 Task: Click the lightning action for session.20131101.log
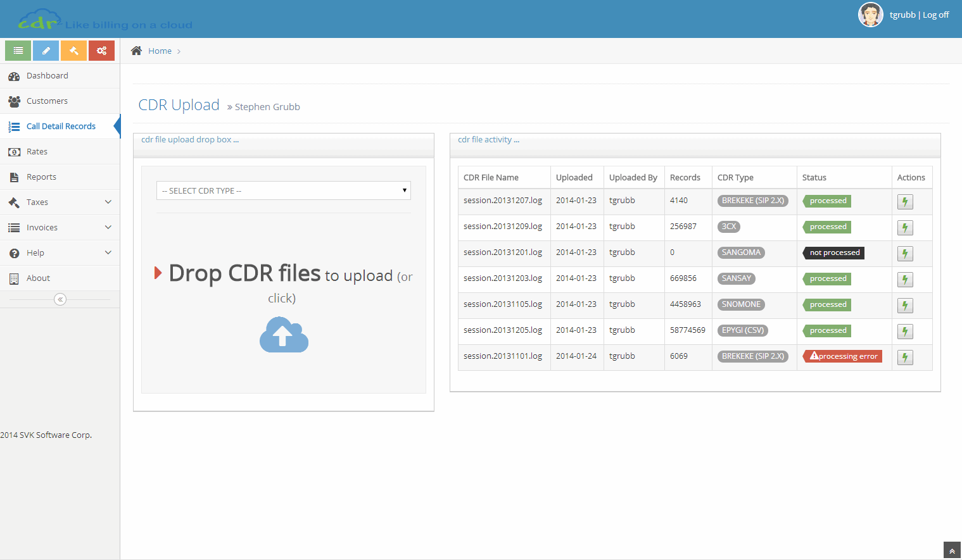point(904,357)
